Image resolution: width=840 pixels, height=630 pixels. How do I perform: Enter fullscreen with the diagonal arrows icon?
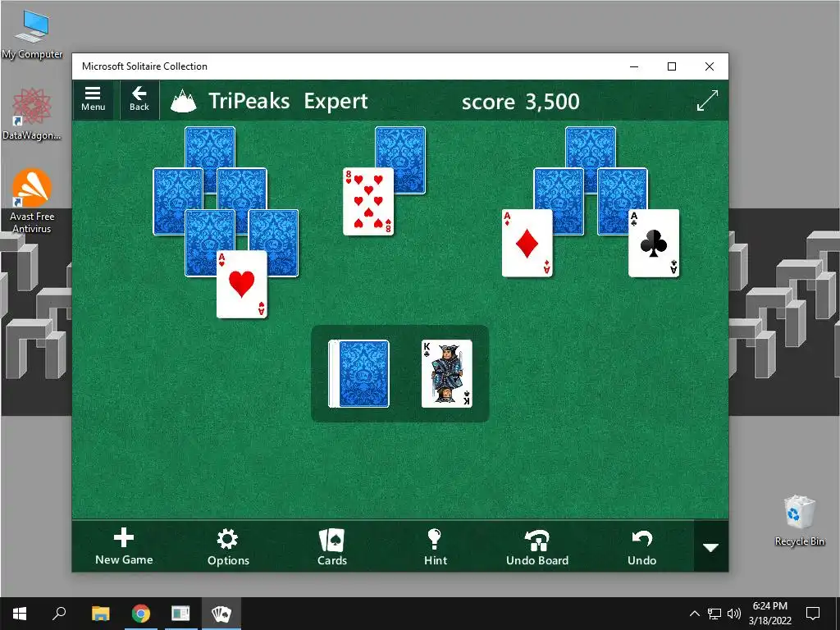coord(707,101)
